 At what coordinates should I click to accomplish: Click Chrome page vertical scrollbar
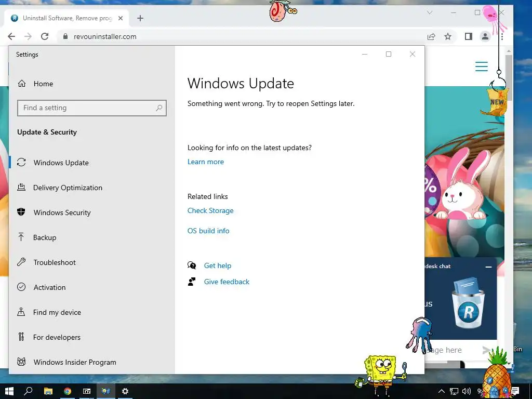[x=508, y=78]
